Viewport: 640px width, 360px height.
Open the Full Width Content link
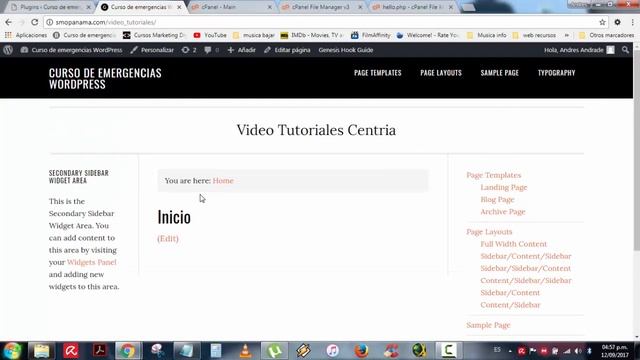513,244
